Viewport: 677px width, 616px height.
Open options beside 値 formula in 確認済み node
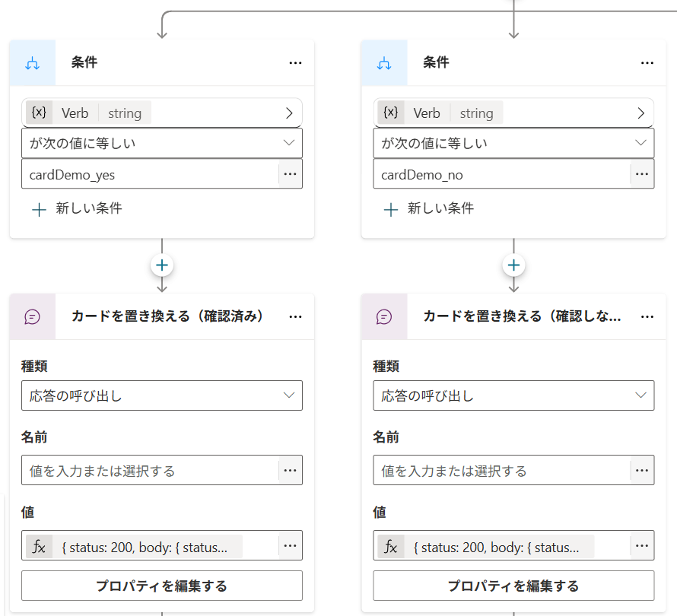coord(290,545)
